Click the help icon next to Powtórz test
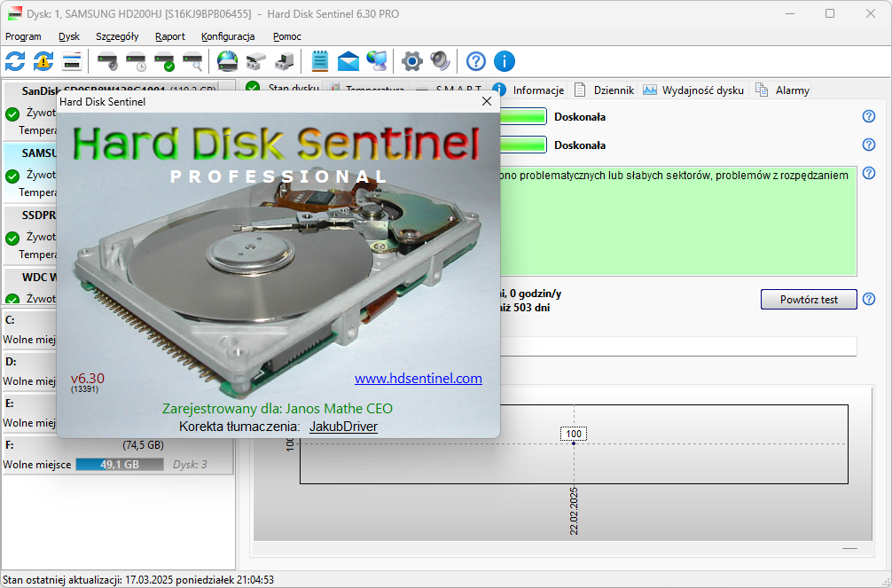Screen dimensions: 892x588 click(869, 299)
